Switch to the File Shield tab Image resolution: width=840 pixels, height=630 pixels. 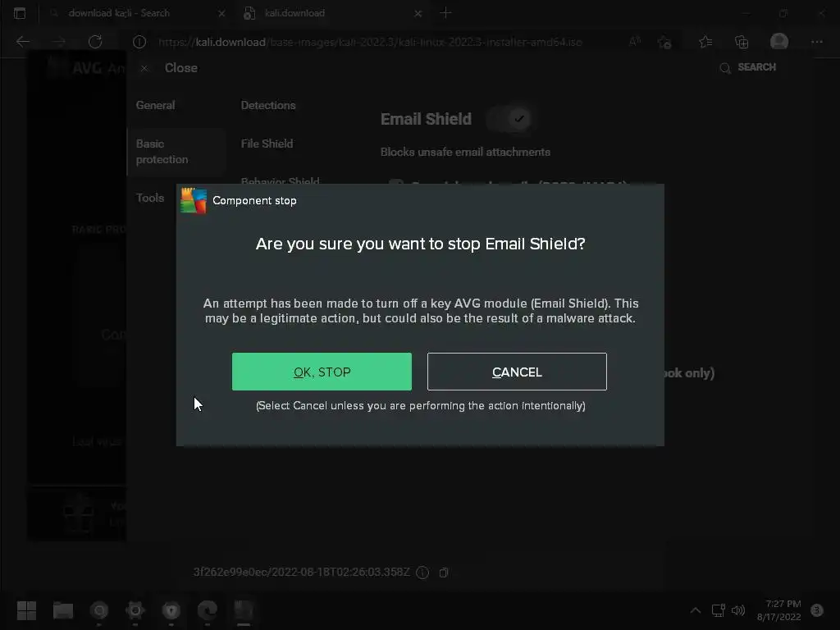point(267,144)
